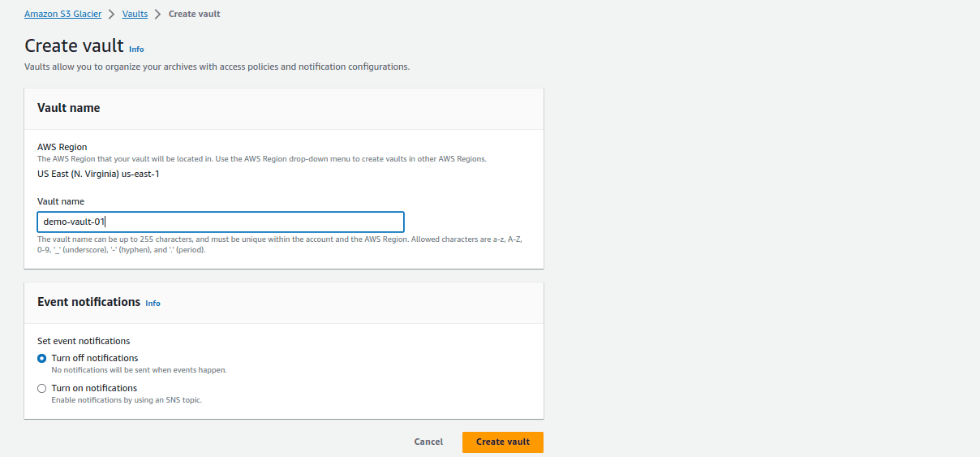The width and height of the screenshot is (980, 457).
Task: Go back to the Vaults breadcrumb
Action: click(135, 14)
